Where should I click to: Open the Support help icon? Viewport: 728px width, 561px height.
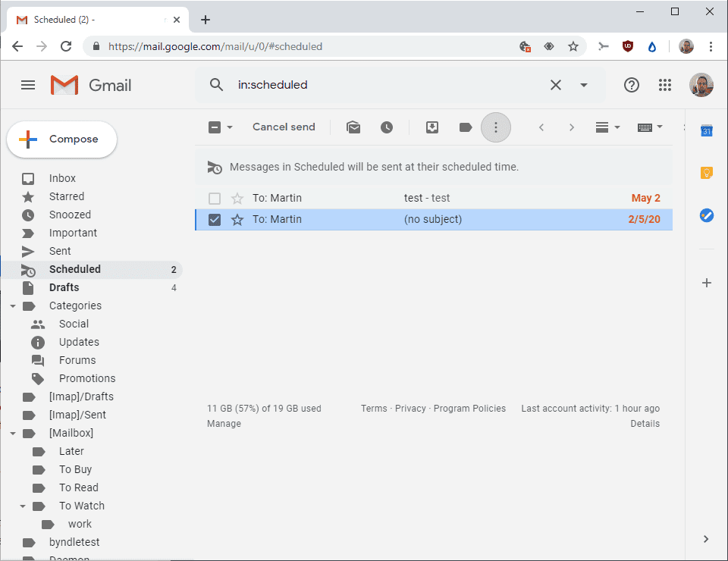pyautogui.click(x=632, y=85)
